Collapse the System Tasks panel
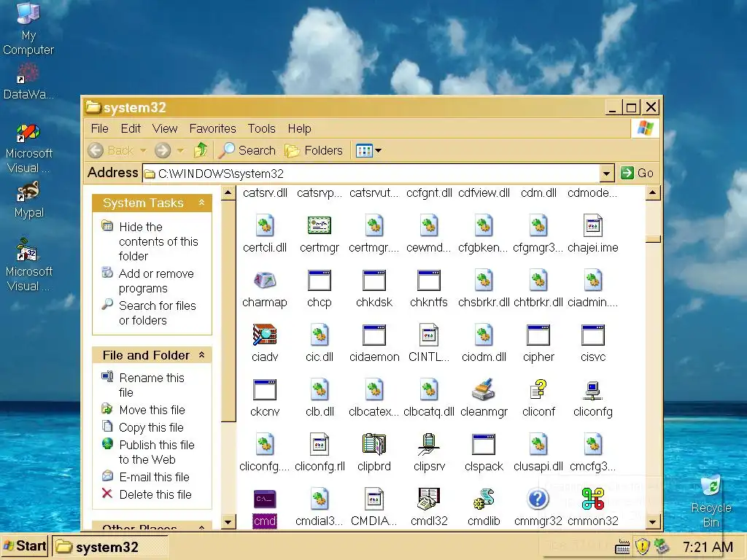The width and height of the screenshot is (747, 560). (201, 203)
